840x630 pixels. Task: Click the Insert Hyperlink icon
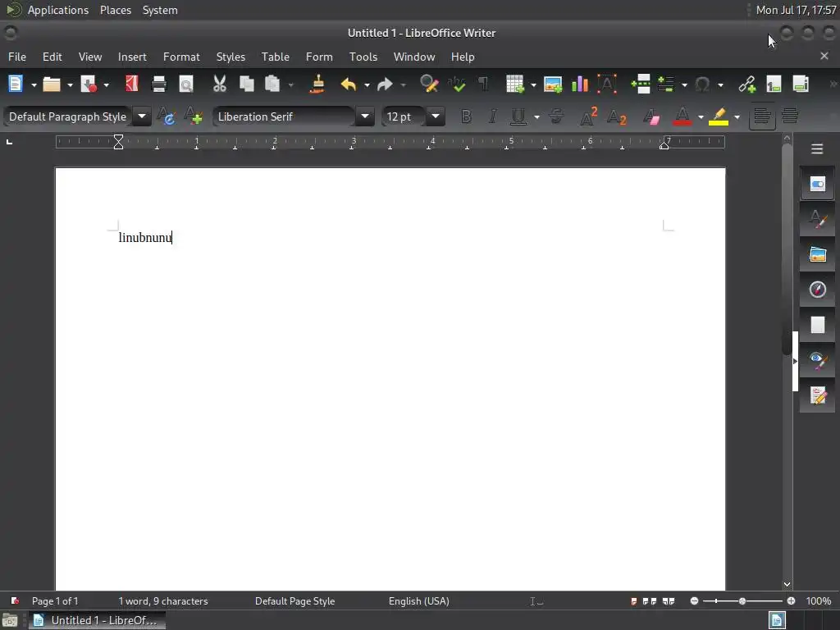(746, 84)
